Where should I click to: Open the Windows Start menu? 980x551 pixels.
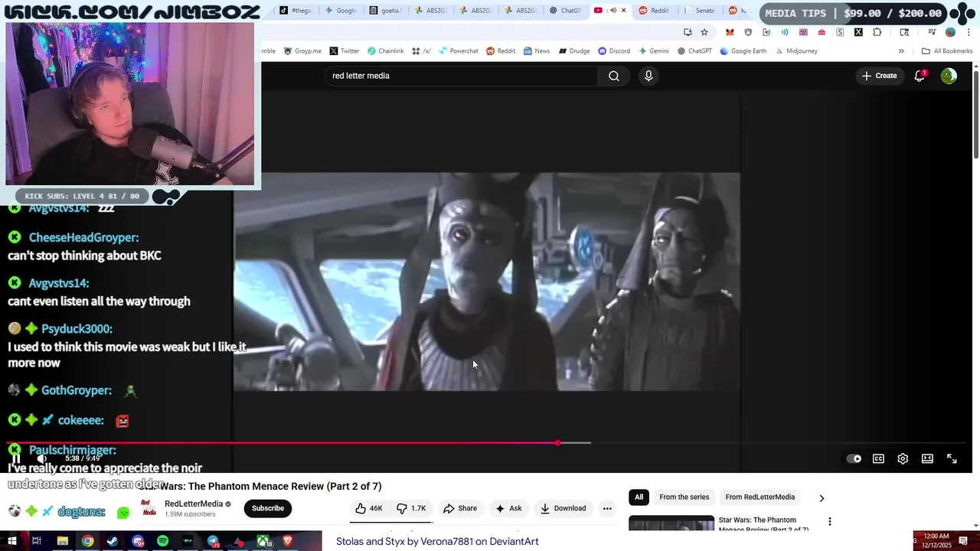tap(12, 541)
